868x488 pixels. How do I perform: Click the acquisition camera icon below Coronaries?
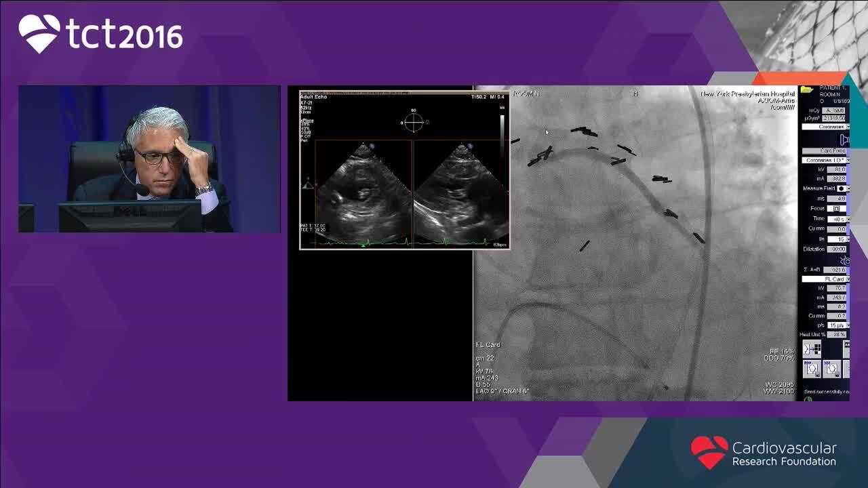pyautogui.click(x=844, y=140)
